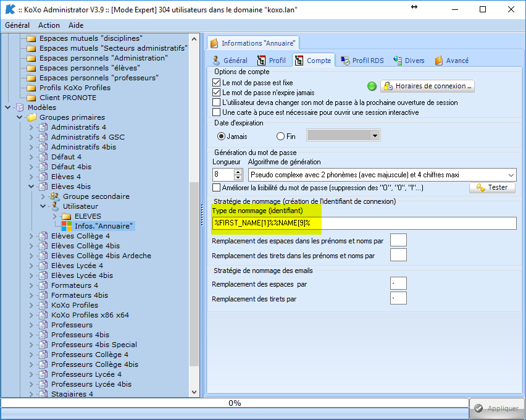Open Horaires de connexion settings
526x420 pixels.
[x=427, y=86]
